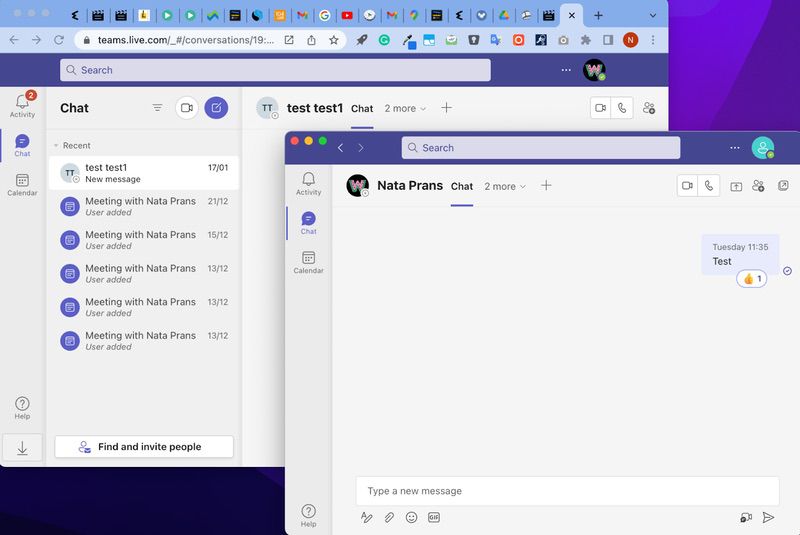The width and height of the screenshot is (800, 535).
Task: Add people to test test1 chat
Action: [649, 108]
